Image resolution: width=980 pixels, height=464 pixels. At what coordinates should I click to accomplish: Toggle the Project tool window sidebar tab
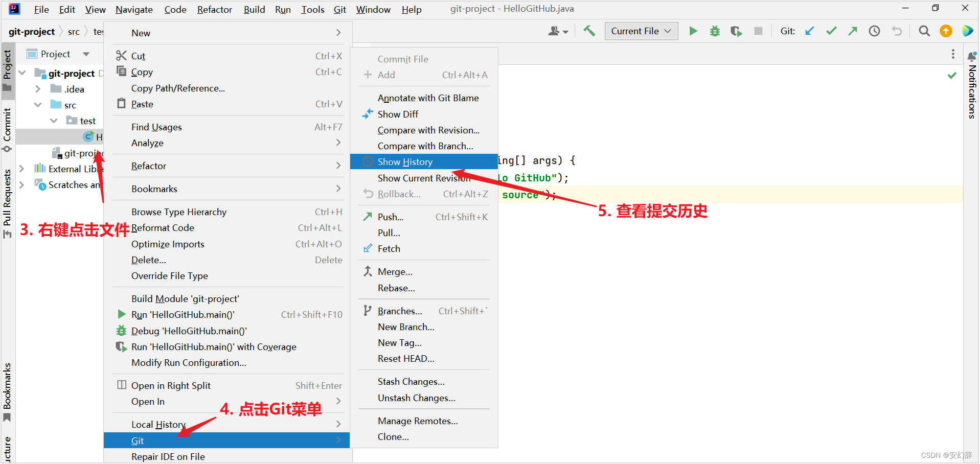click(x=7, y=70)
